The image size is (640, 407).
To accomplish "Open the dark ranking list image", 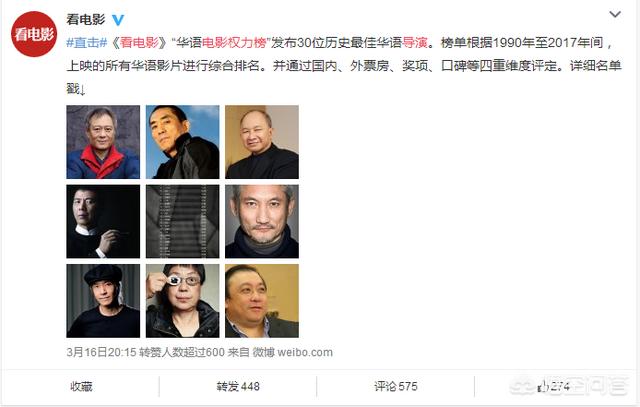I will pos(182,221).
